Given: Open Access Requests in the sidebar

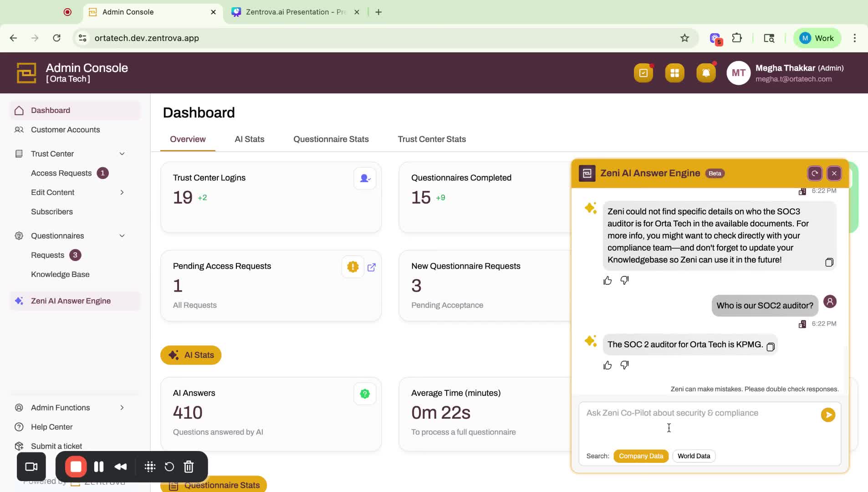Looking at the screenshot, I should [61, 173].
